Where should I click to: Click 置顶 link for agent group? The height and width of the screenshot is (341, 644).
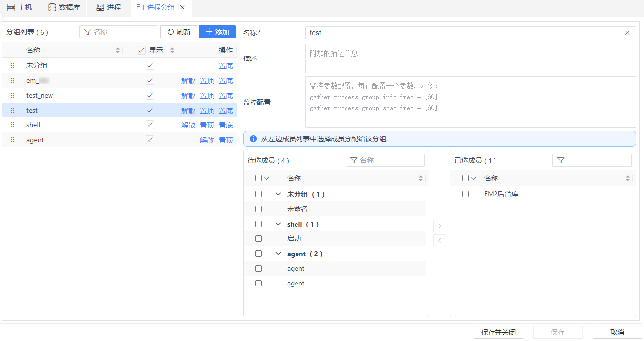(x=226, y=140)
